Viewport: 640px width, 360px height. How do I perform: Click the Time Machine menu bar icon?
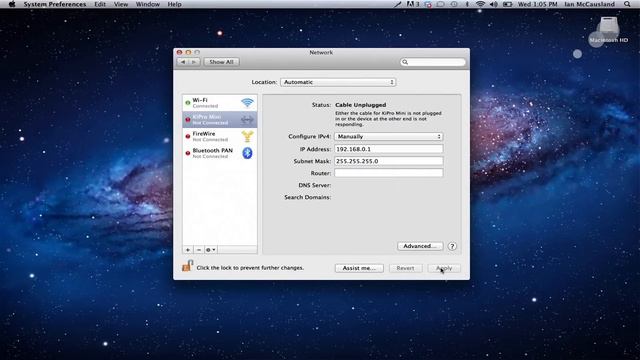454,4
